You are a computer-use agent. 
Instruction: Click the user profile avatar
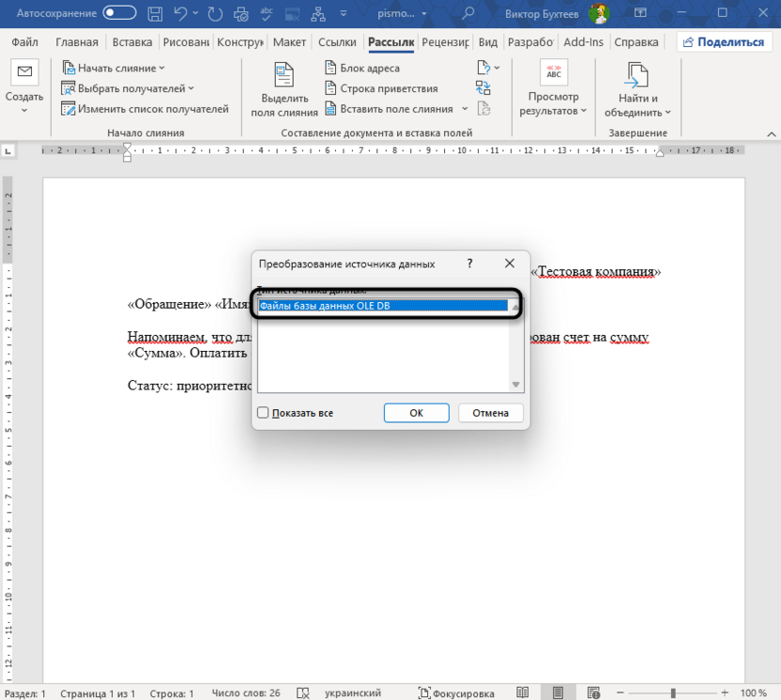[599, 13]
